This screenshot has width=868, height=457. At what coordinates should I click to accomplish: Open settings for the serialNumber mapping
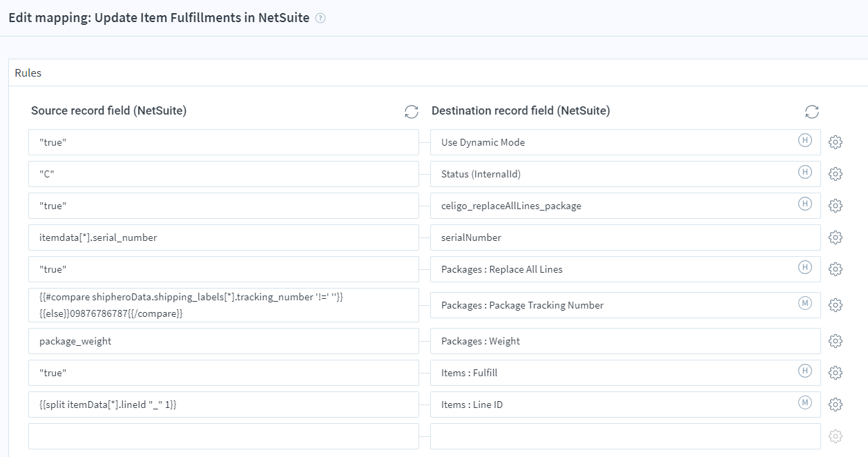(x=836, y=237)
